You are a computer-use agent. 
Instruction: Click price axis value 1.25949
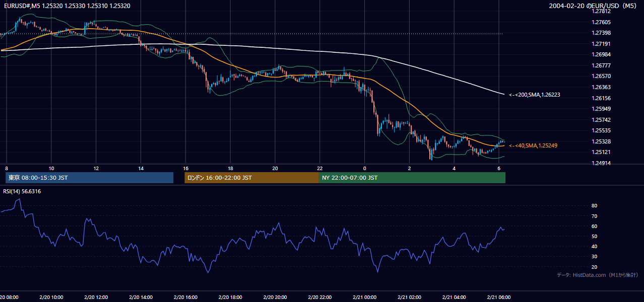pyautogui.click(x=602, y=109)
